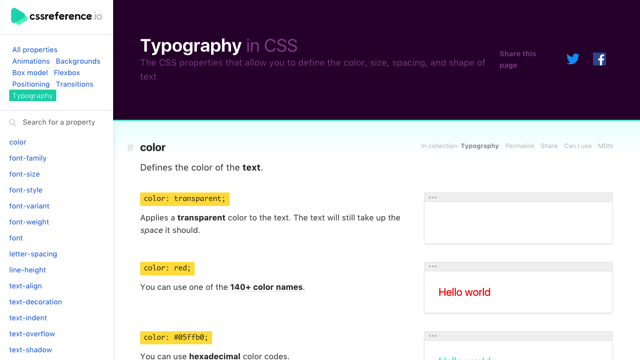Open All properties collection
The width and height of the screenshot is (640, 360).
point(35,50)
